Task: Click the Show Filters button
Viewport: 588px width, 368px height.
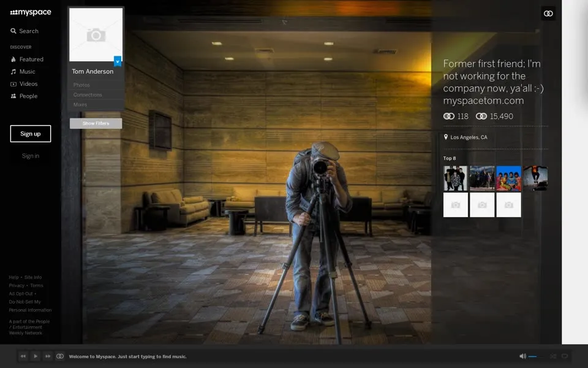Action: (x=96, y=123)
